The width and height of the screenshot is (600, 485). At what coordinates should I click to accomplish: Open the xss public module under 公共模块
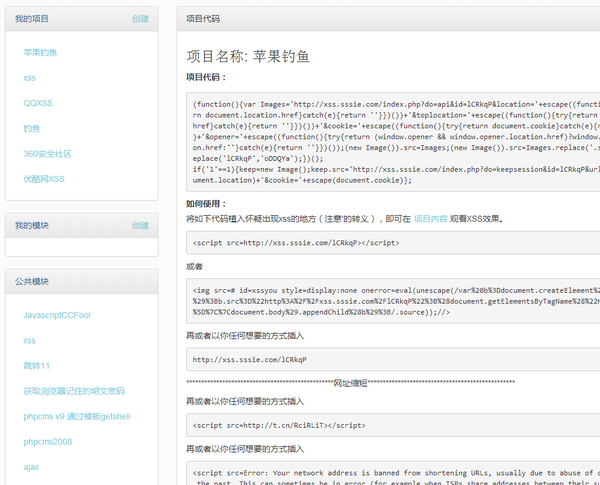click(x=29, y=341)
